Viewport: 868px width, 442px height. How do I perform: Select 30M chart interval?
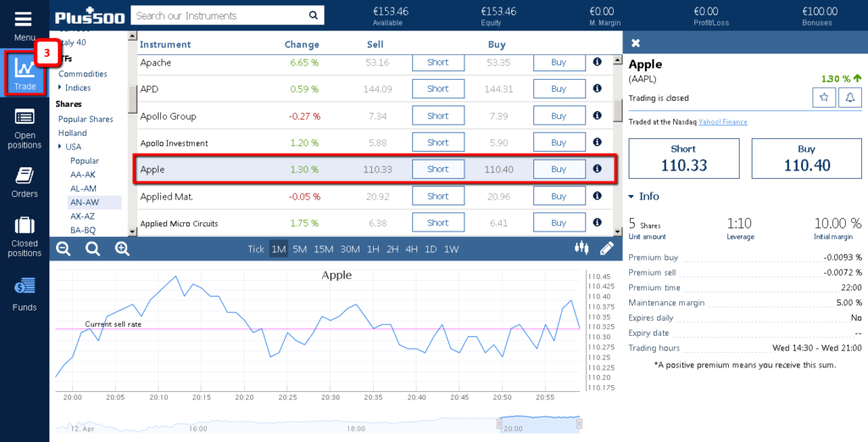pos(350,249)
